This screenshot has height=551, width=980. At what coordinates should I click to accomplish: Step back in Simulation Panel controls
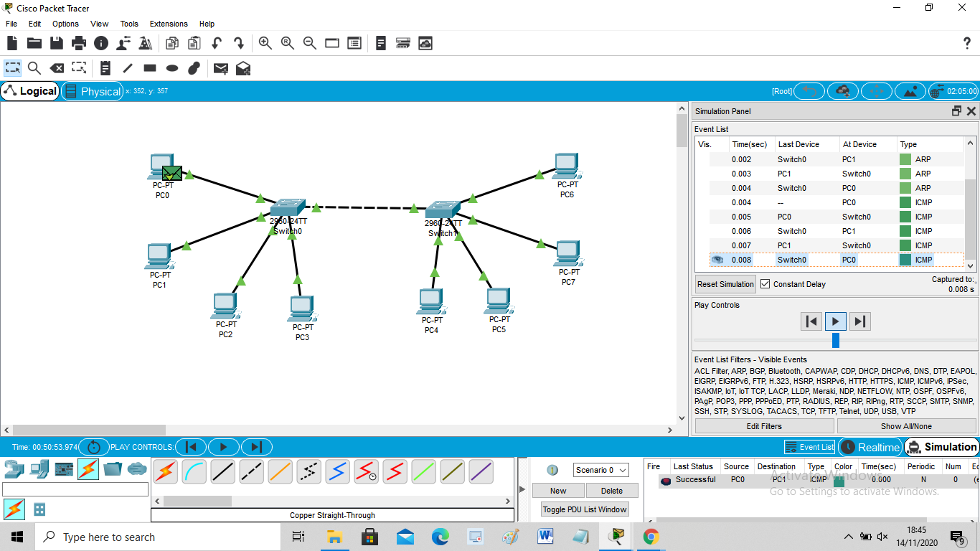811,321
